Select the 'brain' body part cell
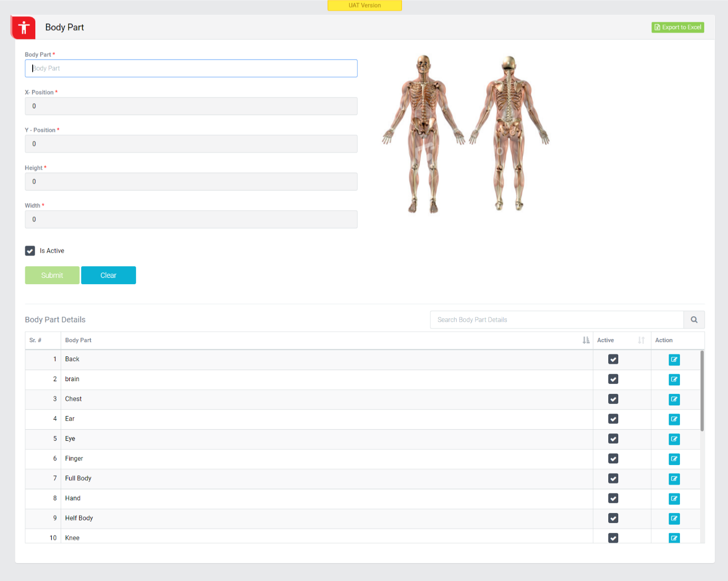 pyautogui.click(x=327, y=379)
